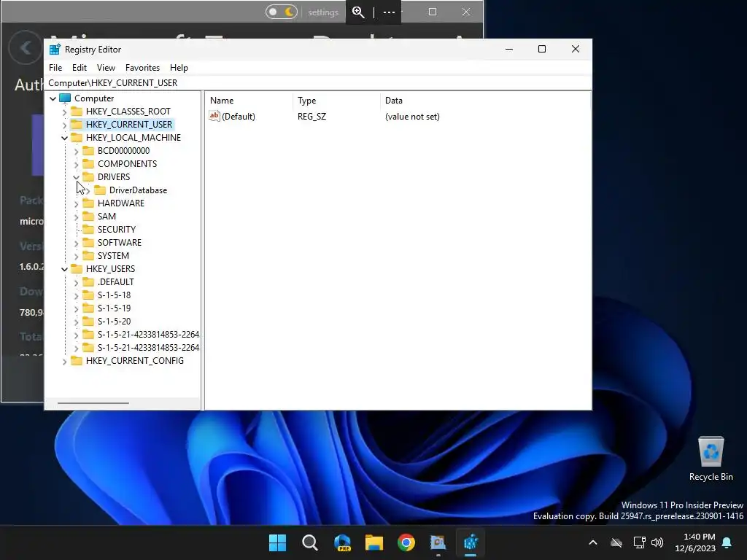Click the Registry Editor title bar icon
This screenshot has height=560, width=747.
click(55, 50)
